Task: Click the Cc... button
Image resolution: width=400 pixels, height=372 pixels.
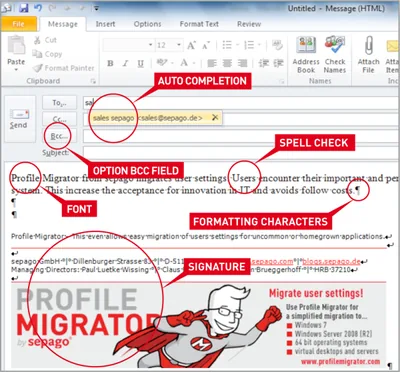Action: click(x=59, y=119)
